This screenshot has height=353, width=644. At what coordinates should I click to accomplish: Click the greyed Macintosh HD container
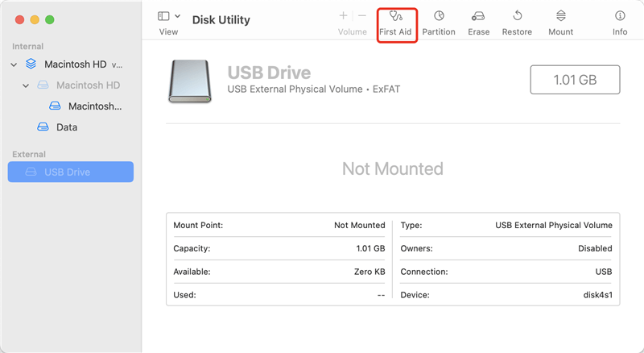(87, 85)
